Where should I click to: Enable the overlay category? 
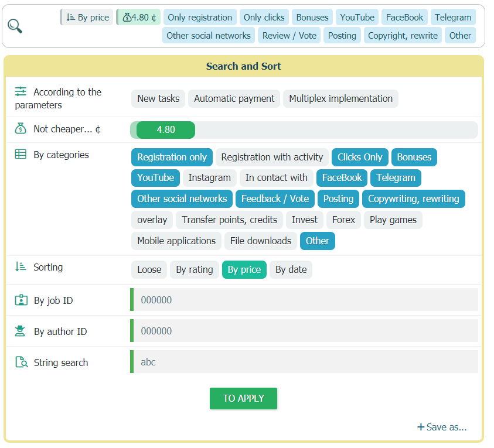click(x=152, y=220)
